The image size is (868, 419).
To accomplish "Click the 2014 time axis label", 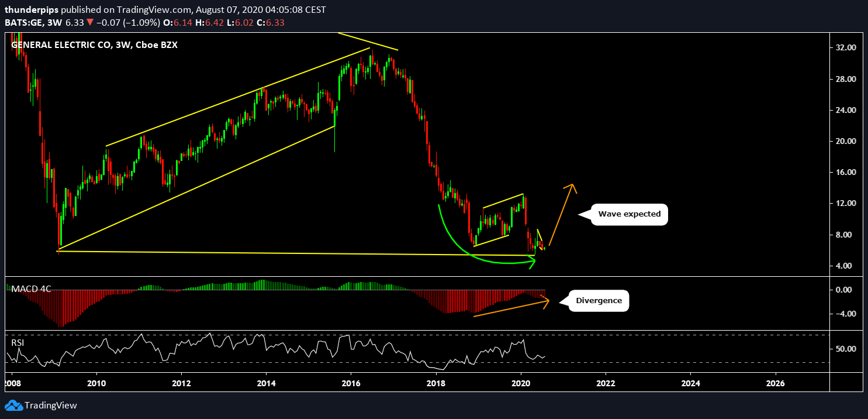I will (266, 384).
